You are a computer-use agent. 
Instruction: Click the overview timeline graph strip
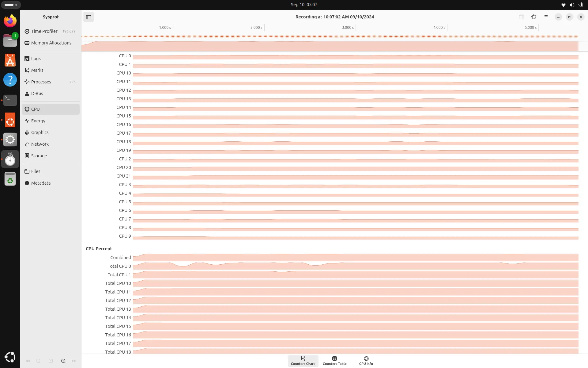click(330, 46)
